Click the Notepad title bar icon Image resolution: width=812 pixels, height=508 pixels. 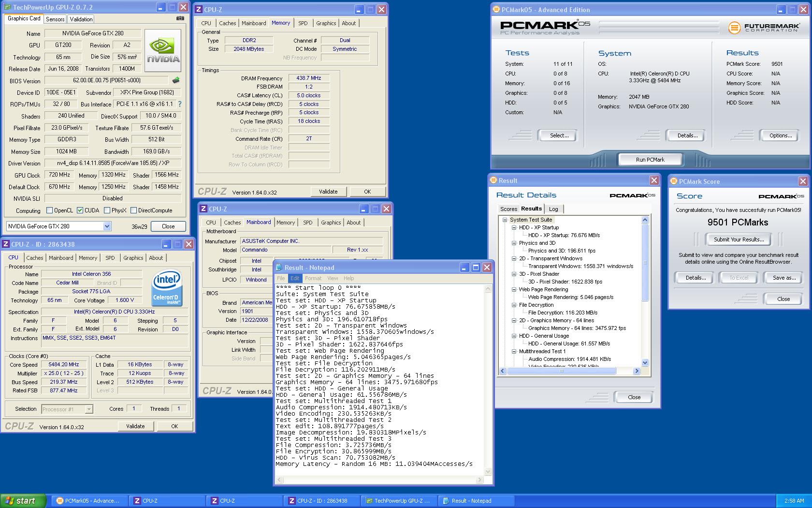[x=279, y=268]
